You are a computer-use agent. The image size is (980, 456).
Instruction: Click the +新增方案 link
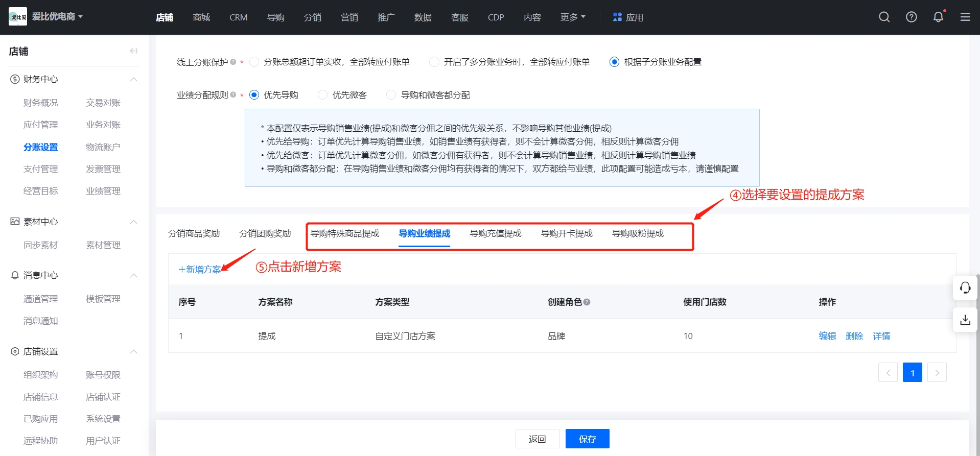click(x=200, y=269)
